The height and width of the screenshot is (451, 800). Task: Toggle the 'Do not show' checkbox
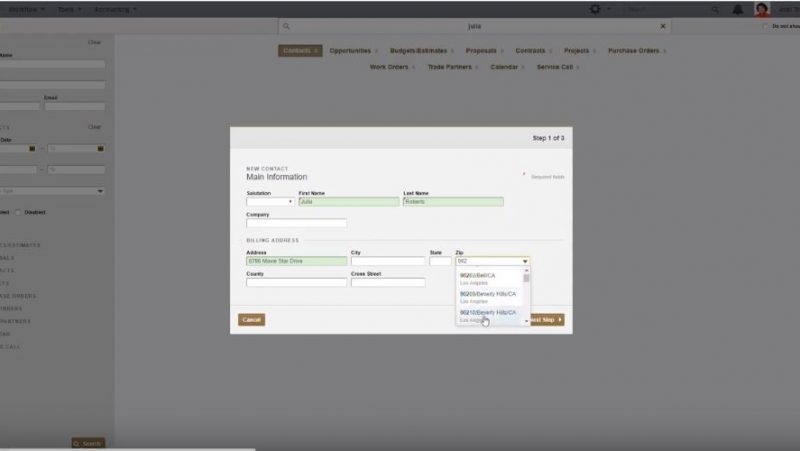point(765,27)
